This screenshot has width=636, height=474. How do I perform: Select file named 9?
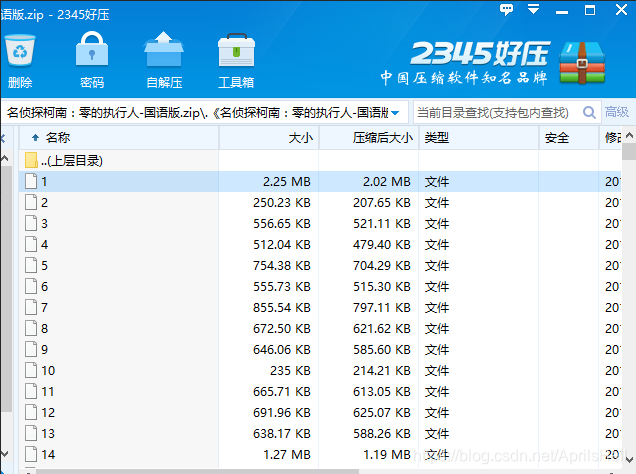(44, 350)
